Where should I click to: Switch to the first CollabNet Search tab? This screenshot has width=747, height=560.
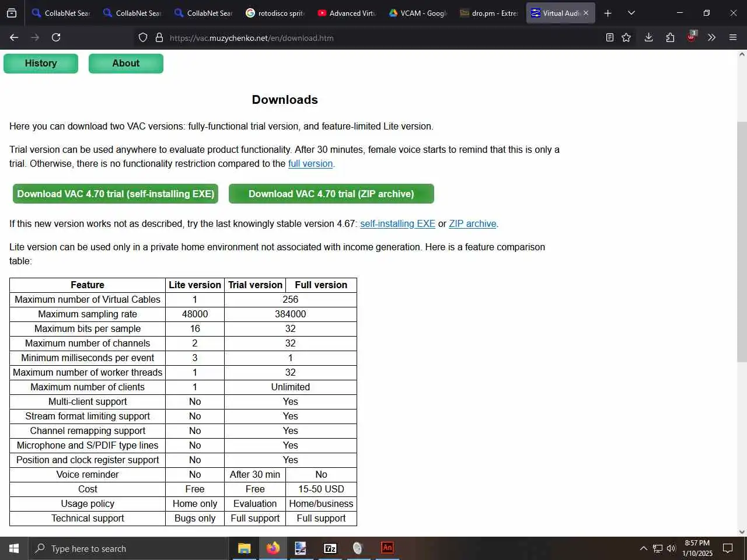pos(61,13)
